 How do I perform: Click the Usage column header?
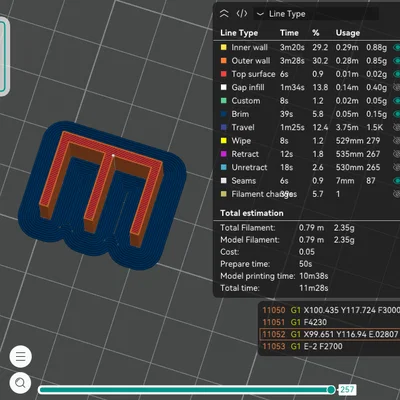click(x=348, y=33)
